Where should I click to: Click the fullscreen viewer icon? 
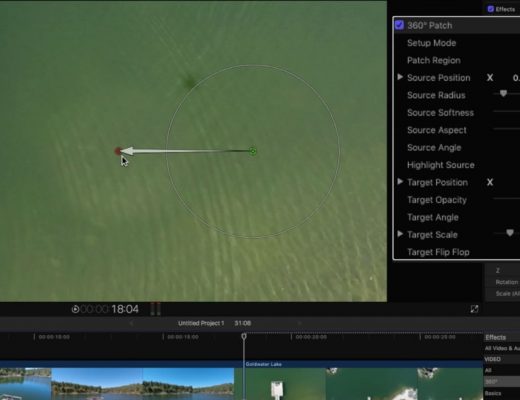[474, 309]
